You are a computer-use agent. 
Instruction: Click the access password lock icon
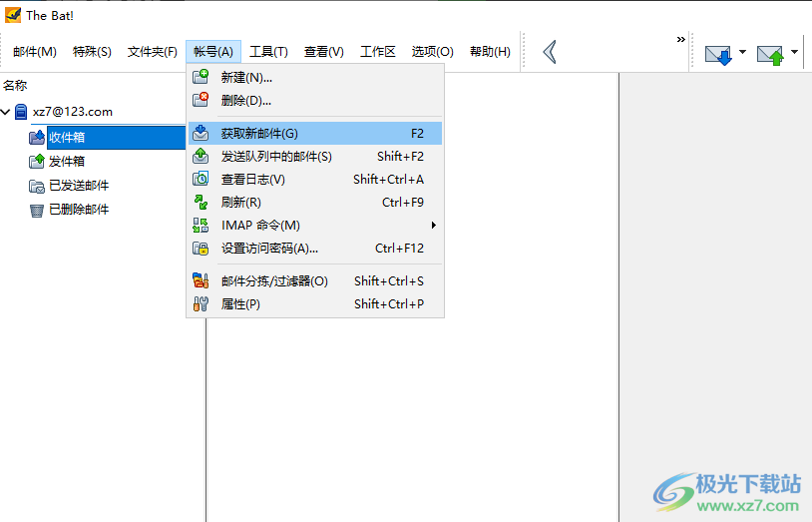pyautogui.click(x=201, y=249)
